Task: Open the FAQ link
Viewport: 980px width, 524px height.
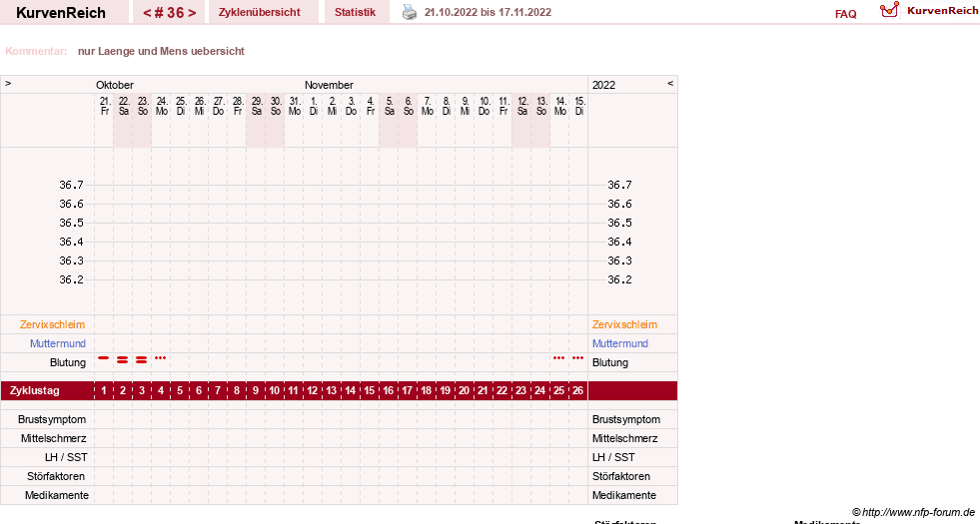Action: (x=845, y=14)
